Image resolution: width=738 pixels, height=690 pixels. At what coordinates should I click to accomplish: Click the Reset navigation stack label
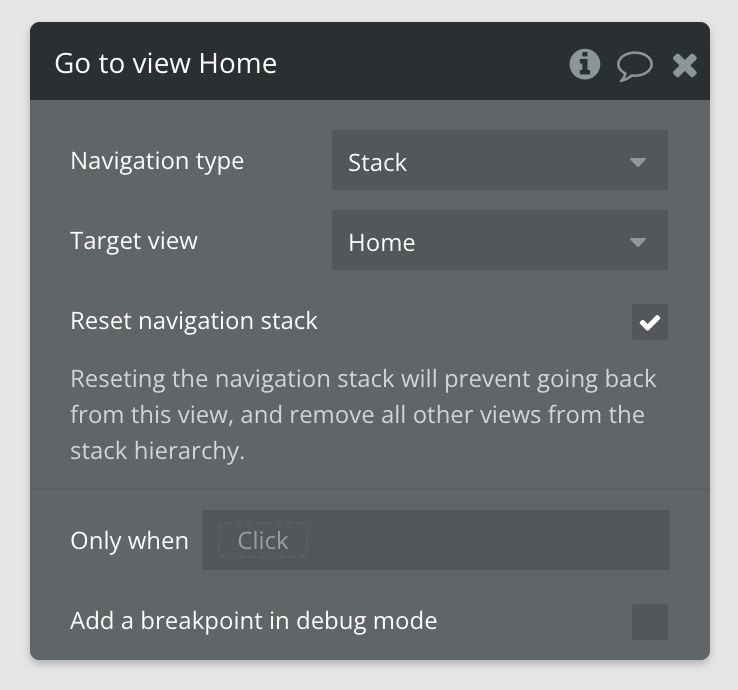(194, 321)
